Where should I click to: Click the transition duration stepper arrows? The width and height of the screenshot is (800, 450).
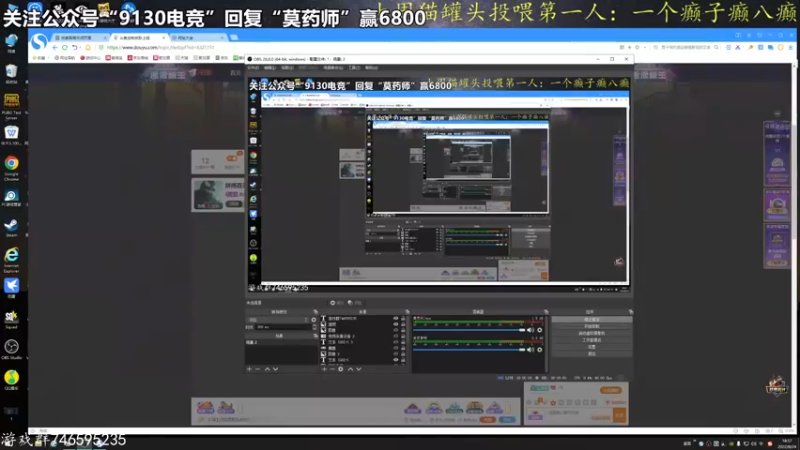pyautogui.click(x=314, y=327)
